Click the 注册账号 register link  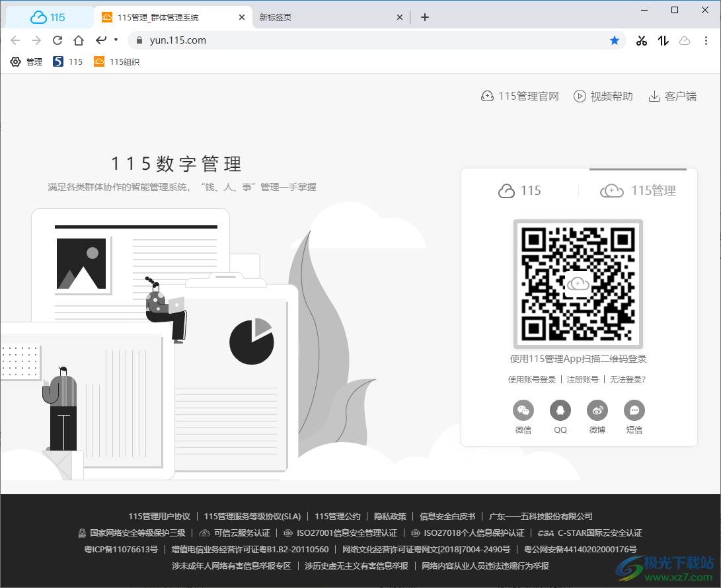(x=583, y=379)
